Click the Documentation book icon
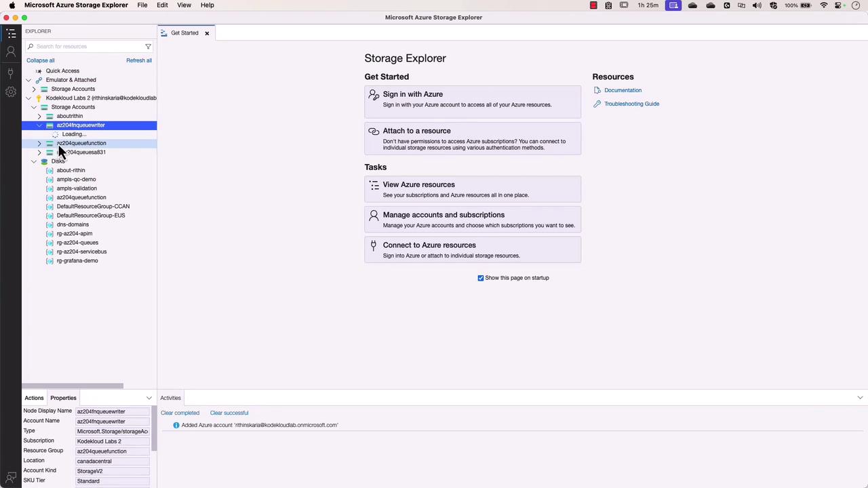The image size is (868, 488). 597,90
